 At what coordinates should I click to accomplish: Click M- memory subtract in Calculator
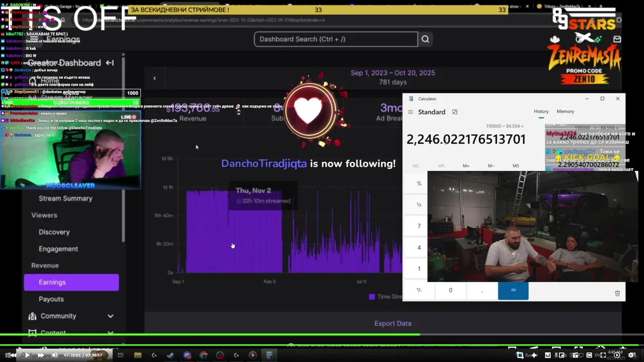pyautogui.click(x=491, y=165)
